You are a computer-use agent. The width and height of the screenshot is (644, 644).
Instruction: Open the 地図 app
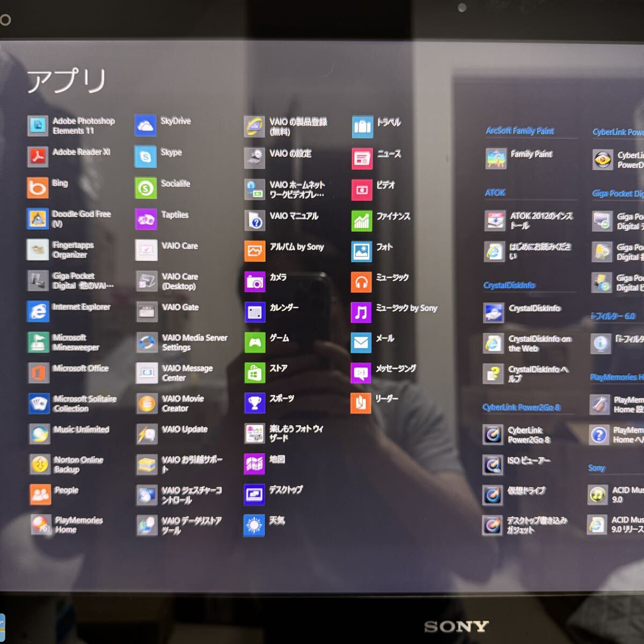[x=265, y=464]
